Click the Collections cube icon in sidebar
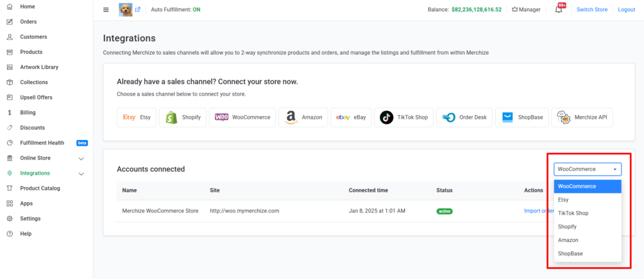644x279 pixels. [x=10, y=82]
